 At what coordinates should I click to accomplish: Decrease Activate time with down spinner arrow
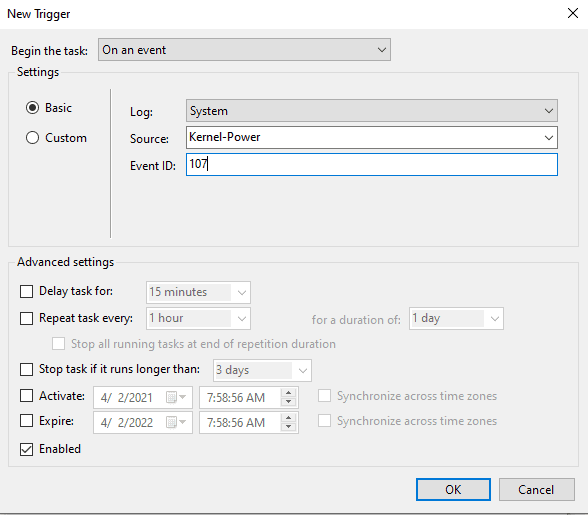click(288, 402)
